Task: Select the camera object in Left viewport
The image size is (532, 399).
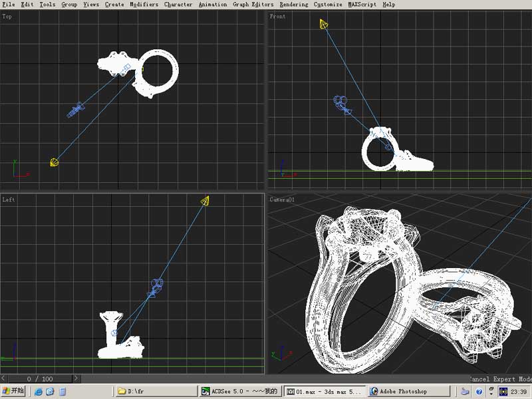Action: coord(156,287)
